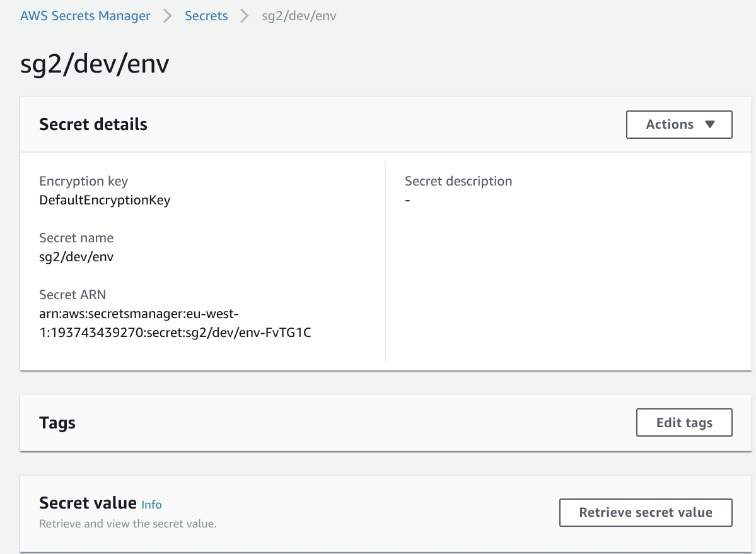Select the DefaultEncryptionKey value text
The image size is (756, 554).
[105, 200]
